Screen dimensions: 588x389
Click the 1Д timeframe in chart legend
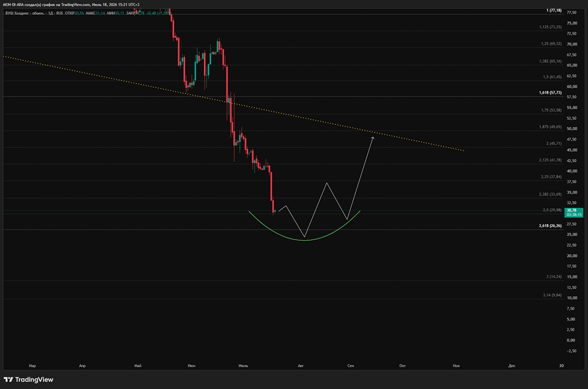tap(51, 13)
